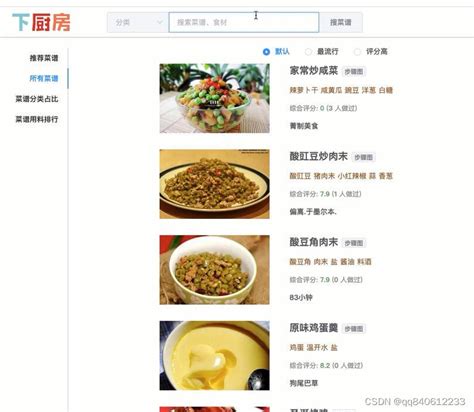Open 菜谱用料排行 in the sidebar

click(37, 119)
